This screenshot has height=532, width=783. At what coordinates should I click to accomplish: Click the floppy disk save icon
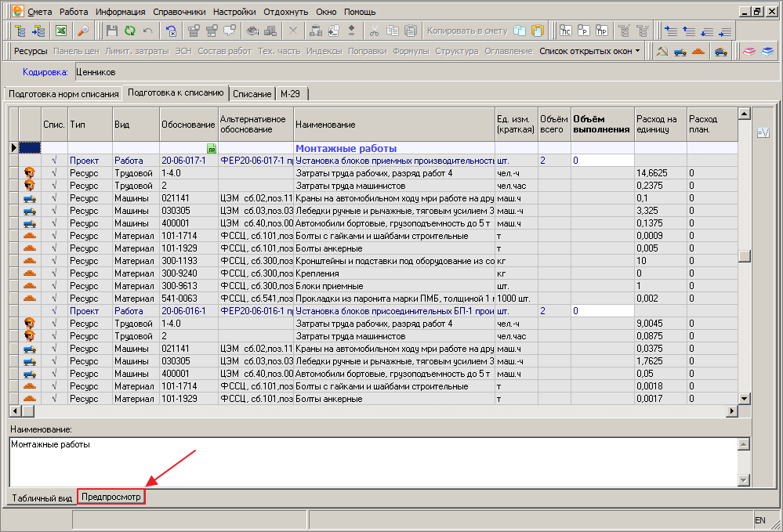coord(112,31)
